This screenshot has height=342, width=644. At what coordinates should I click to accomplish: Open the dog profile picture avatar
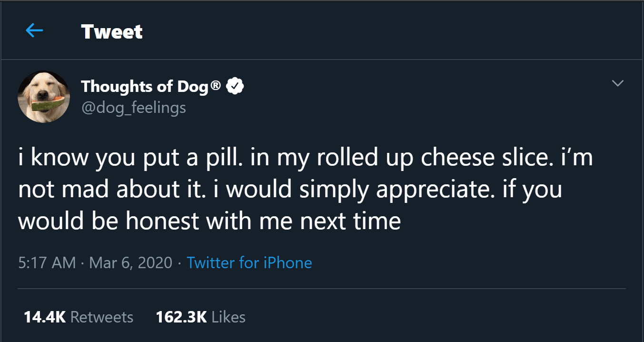[x=44, y=97]
